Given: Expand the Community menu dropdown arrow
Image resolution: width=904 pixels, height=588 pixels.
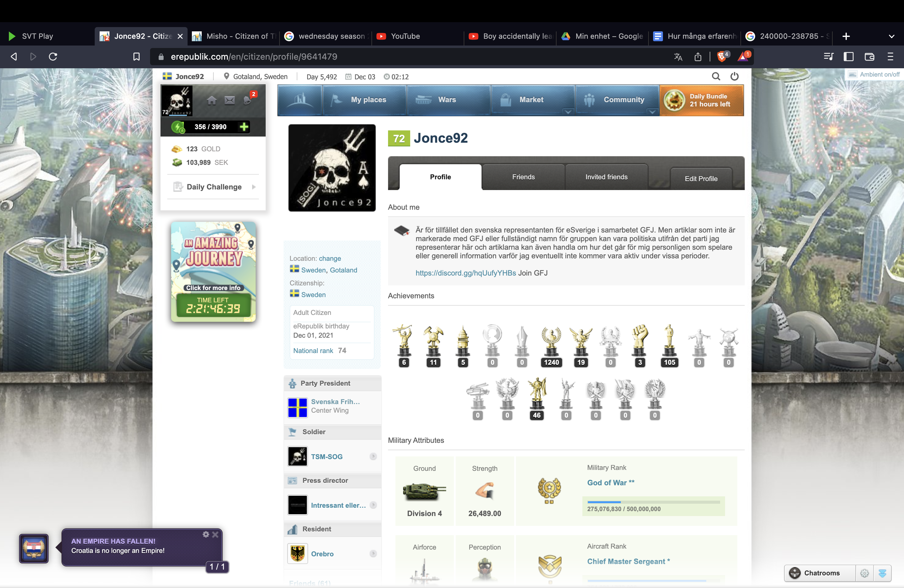Looking at the screenshot, I should (652, 112).
